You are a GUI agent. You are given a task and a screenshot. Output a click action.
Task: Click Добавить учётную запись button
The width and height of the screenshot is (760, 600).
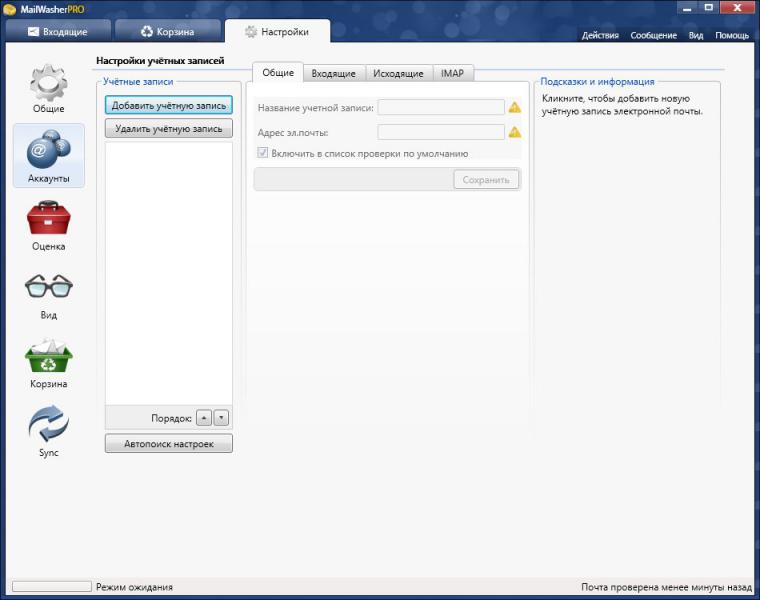coord(169,105)
